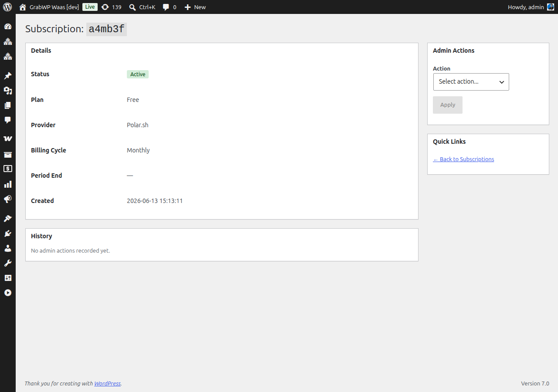Viewport: 558px width, 392px height.
Task: Follow the Back to Subscriptions link
Action: [463, 159]
